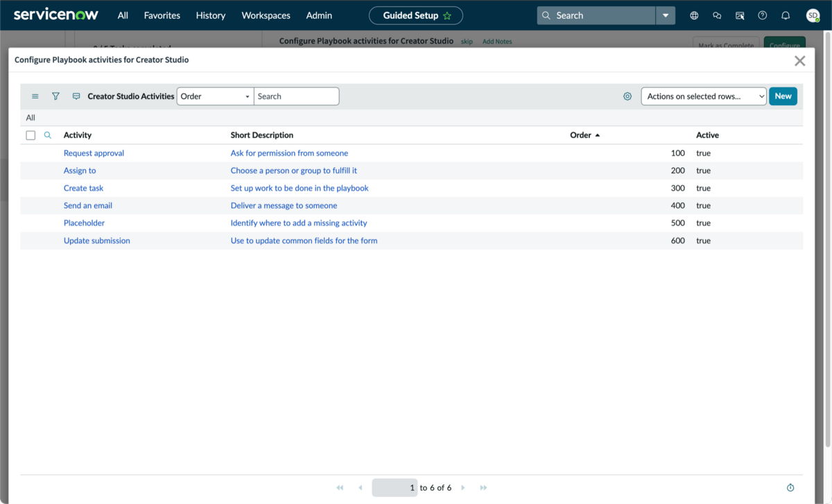The width and height of the screenshot is (832, 504).
Task: Click the ServiceNow logo
Action: [56, 15]
